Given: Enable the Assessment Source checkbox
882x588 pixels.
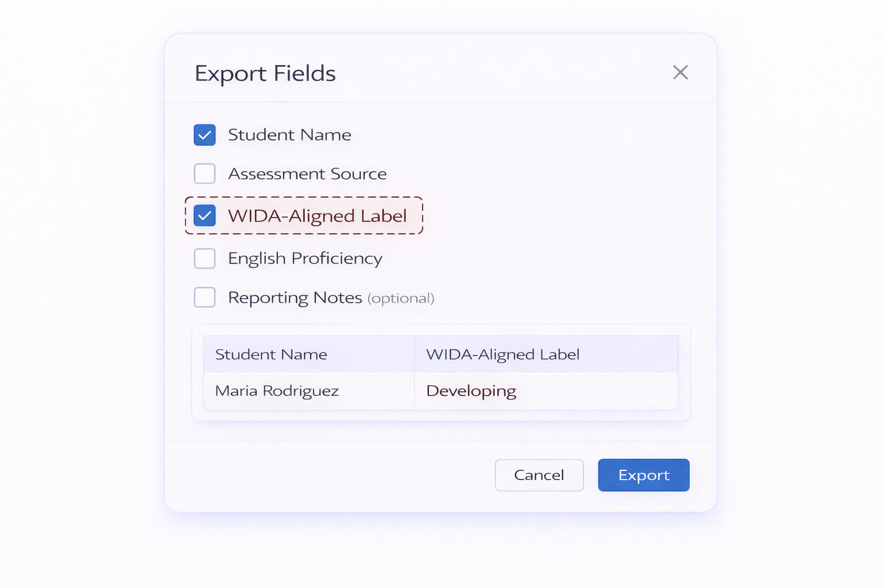Looking at the screenshot, I should point(204,173).
